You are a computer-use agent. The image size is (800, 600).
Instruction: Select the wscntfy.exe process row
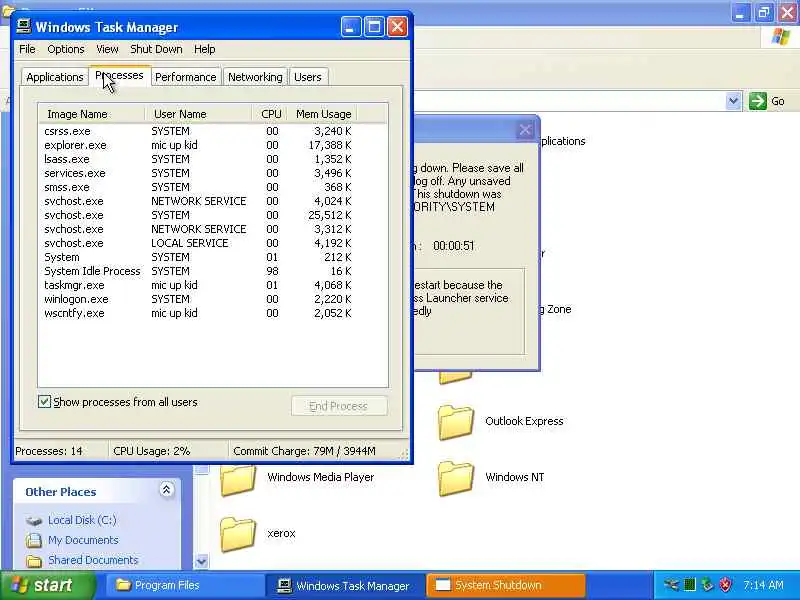pos(198,313)
